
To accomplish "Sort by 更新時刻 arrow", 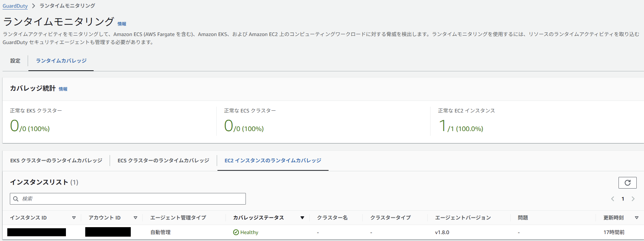I will coord(637,218).
